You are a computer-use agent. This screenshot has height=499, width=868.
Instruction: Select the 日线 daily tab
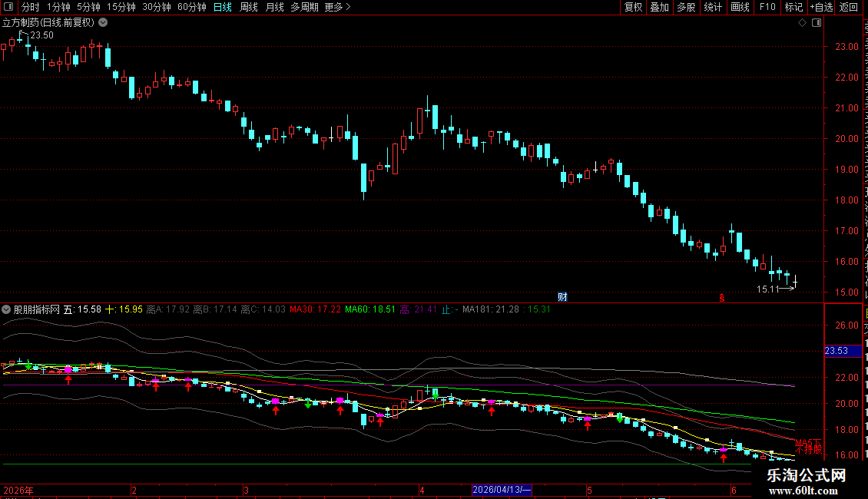pos(223,7)
